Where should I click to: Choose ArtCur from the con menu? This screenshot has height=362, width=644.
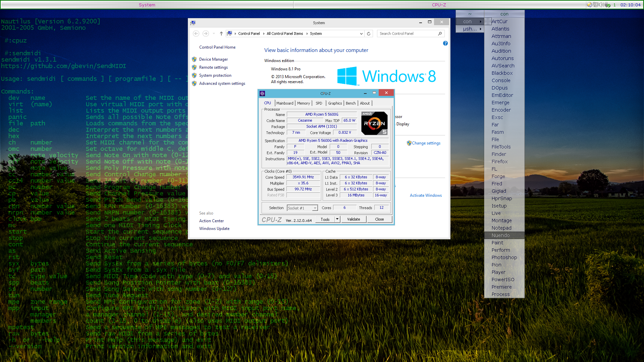tap(504, 21)
